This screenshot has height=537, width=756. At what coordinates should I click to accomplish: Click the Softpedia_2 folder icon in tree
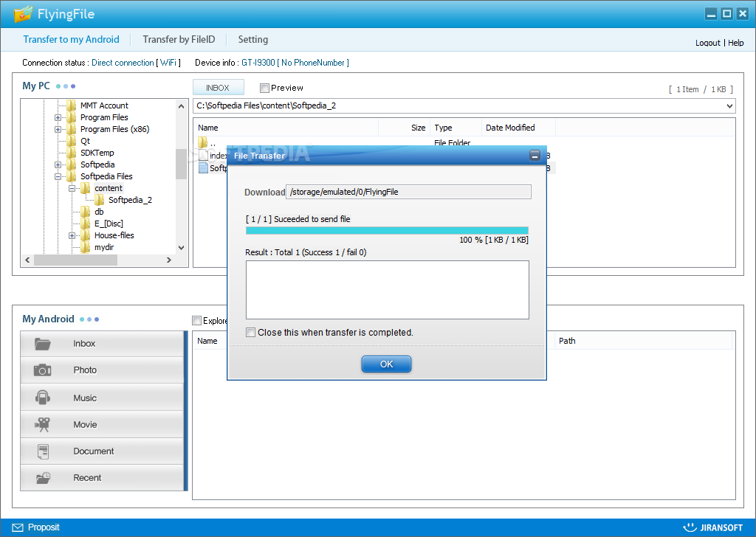pos(100,199)
